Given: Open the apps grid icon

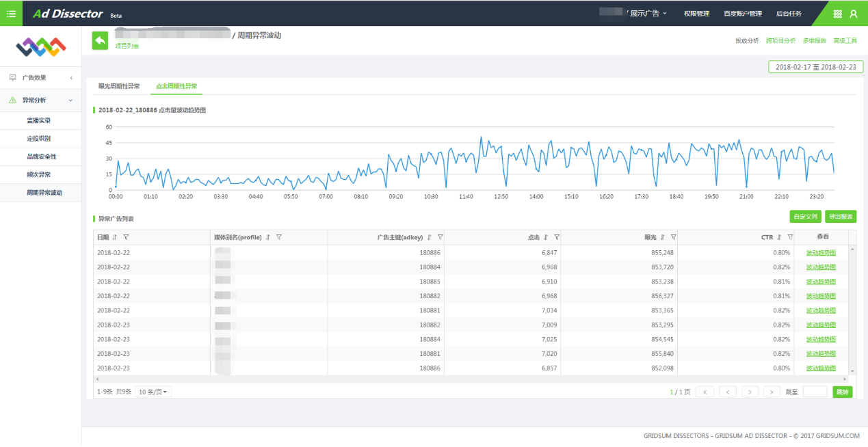Looking at the screenshot, I should (x=837, y=14).
